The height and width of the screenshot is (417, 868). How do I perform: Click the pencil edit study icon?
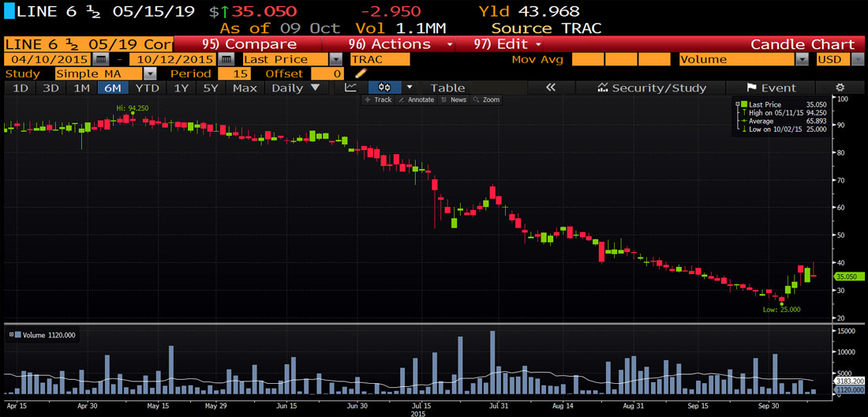pyautogui.click(x=361, y=73)
